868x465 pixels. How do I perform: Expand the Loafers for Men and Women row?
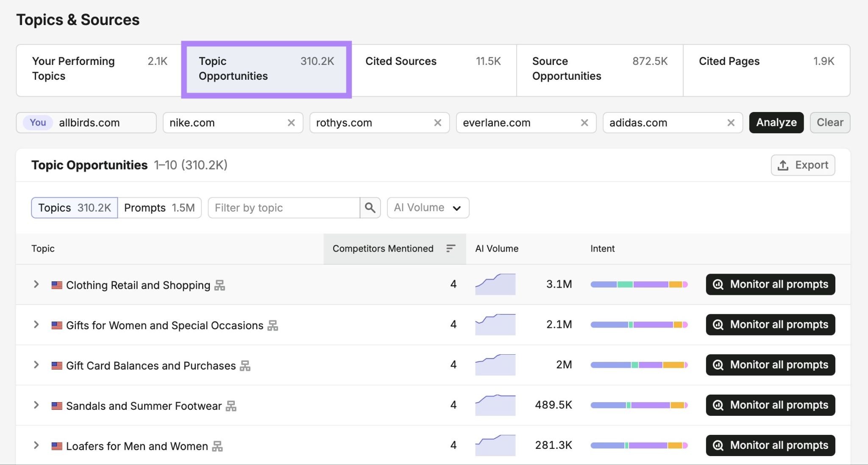tap(36, 445)
